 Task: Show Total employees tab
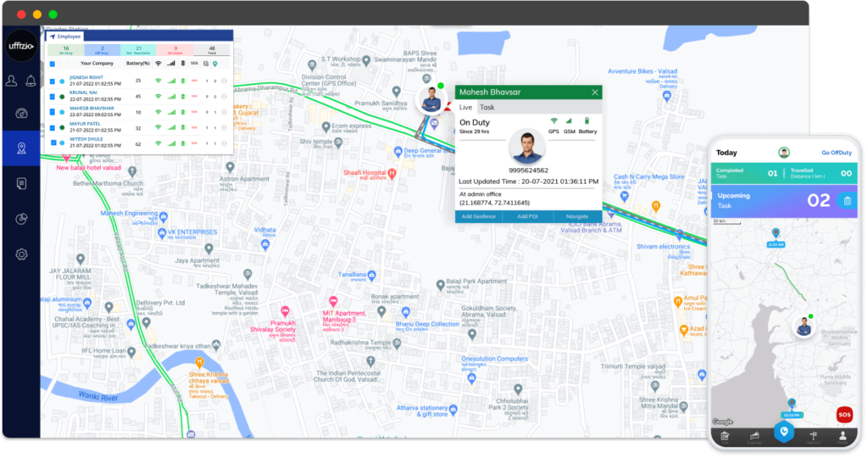click(x=211, y=50)
